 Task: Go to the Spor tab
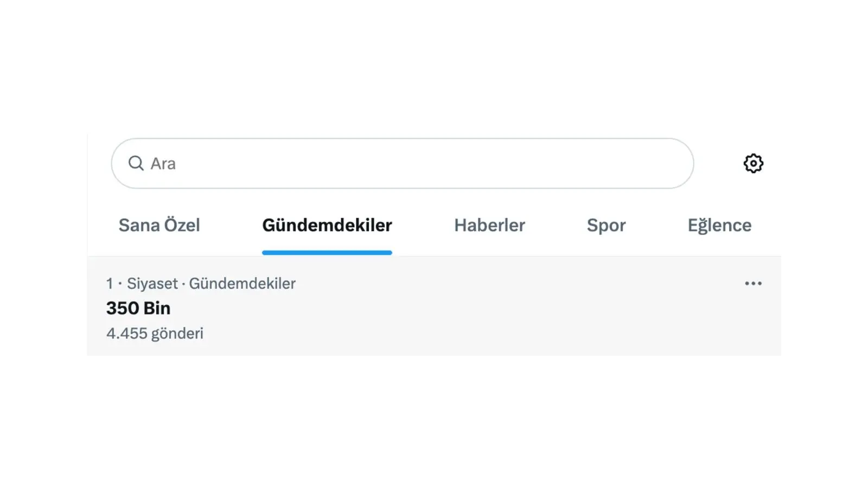[606, 225]
